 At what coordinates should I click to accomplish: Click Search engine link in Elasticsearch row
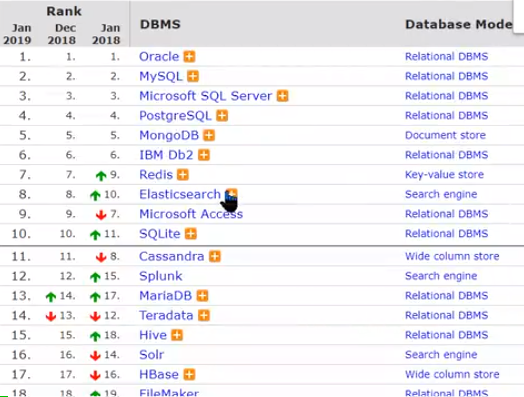pos(441,194)
